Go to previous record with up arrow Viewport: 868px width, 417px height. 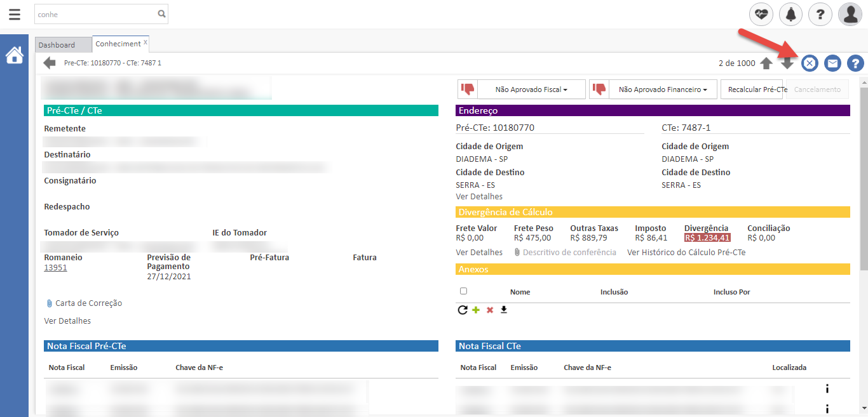tap(766, 63)
